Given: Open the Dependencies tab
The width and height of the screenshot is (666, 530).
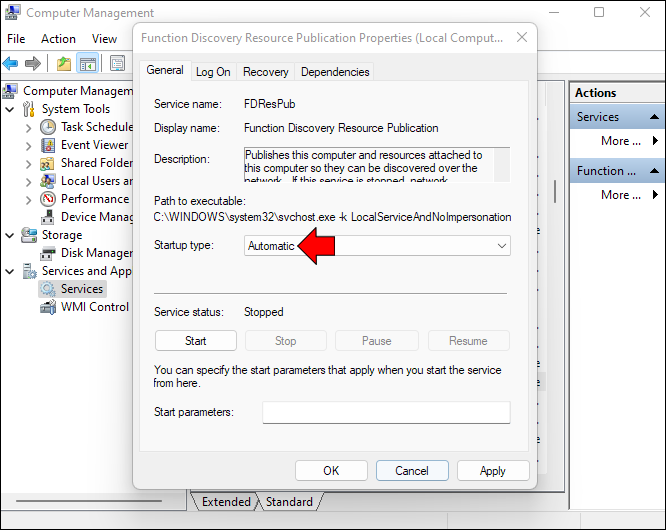Looking at the screenshot, I should [x=335, y=72].
